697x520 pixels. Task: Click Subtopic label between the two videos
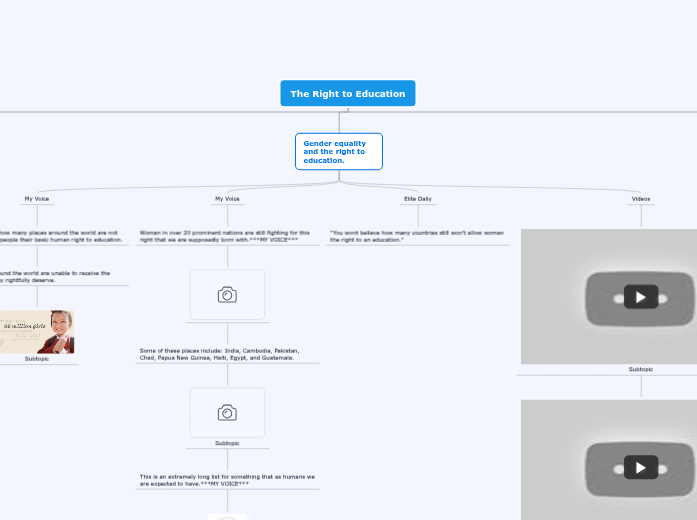coord(640,369)
